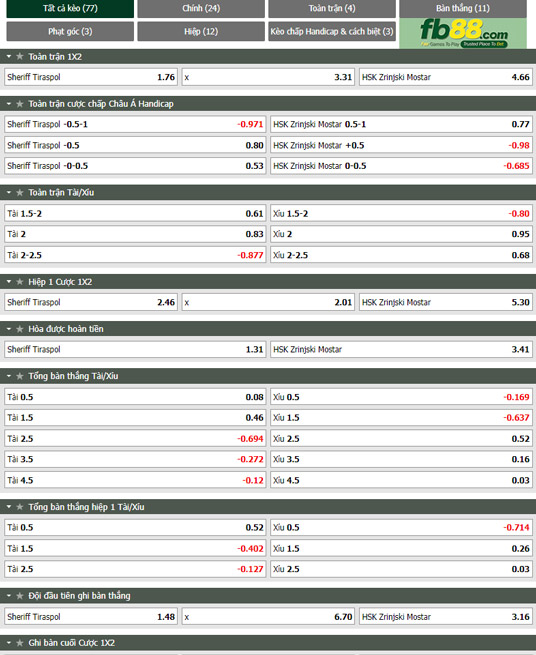
Task: Star the Tổng bàn thắng Tài/Xỉu section
Action: (x=20, y=376)
